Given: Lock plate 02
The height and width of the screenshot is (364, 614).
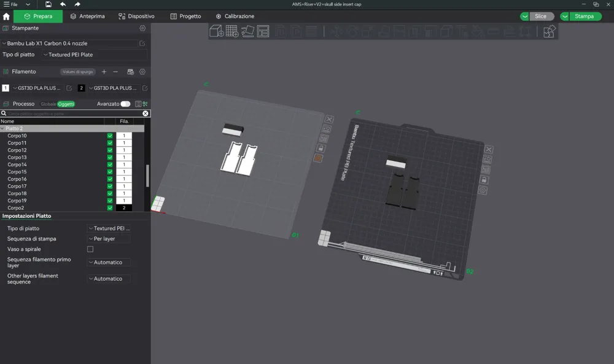Looking at the screenshot, I should coord(484,180).
